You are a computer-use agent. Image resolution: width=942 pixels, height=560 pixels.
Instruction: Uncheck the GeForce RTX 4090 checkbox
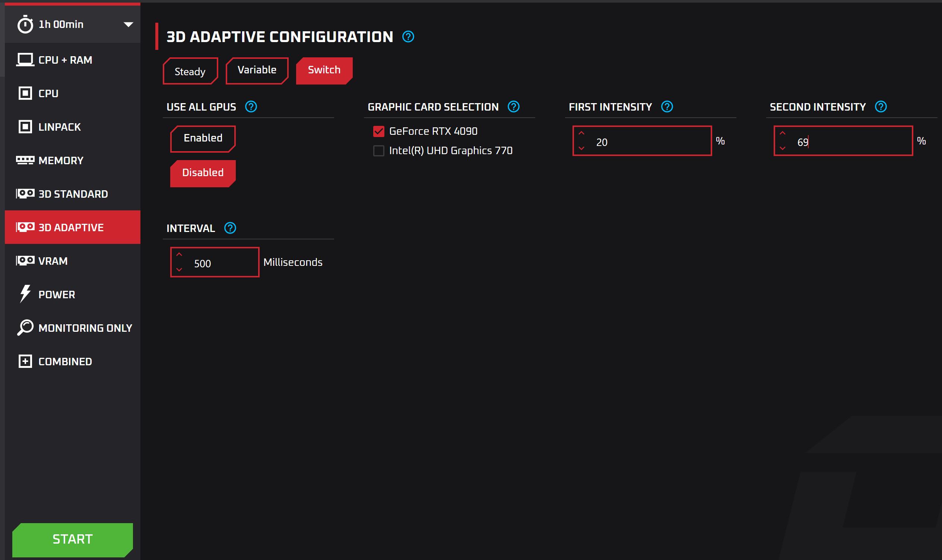(x=378, y=131)
